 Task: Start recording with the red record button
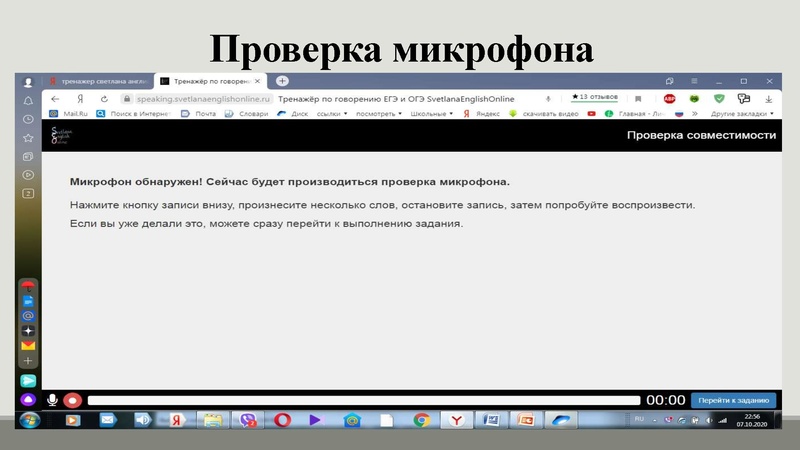pos(72,401)
